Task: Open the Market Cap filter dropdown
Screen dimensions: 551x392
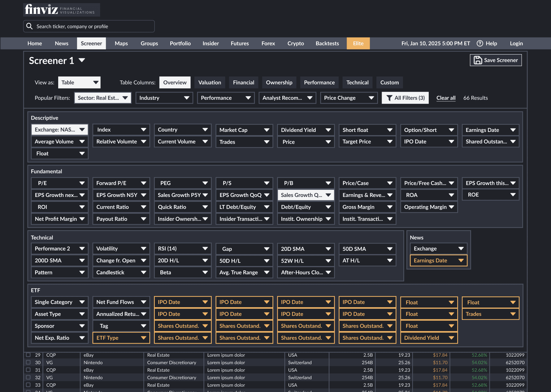Action: pyautogui.click(x=245, y=130)
